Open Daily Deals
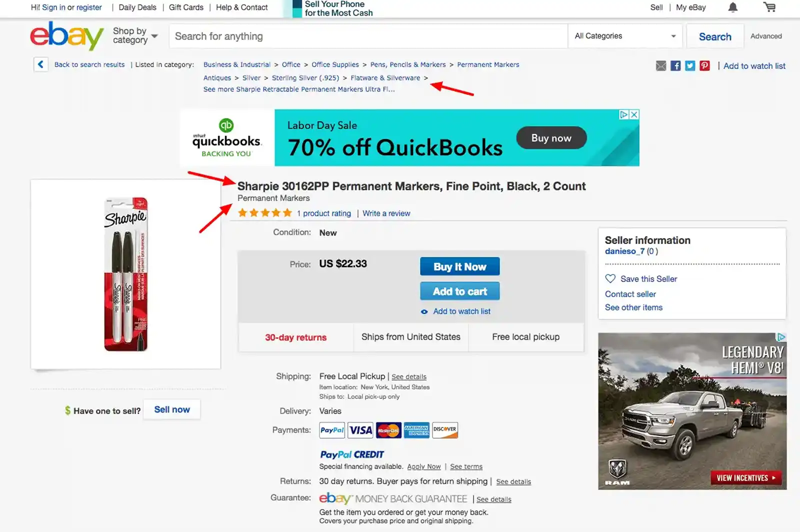The height and width of the screenshot is (532, 800). click(137, 7)
